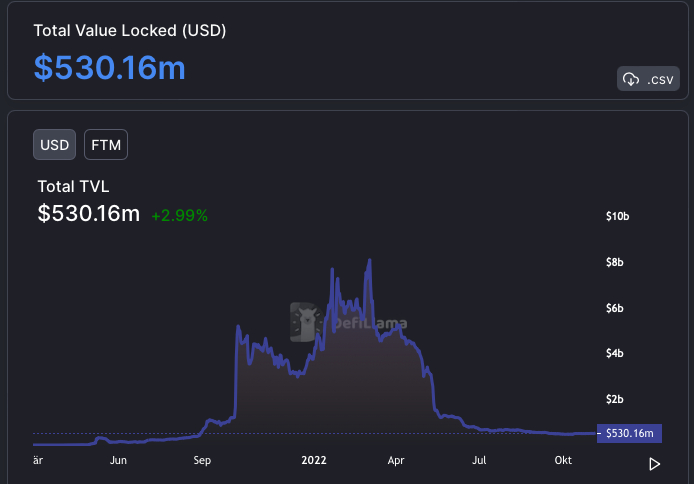The image size is (694, 484).
Task: Jump to the Apr timeline label
Action: click(396, 460)
